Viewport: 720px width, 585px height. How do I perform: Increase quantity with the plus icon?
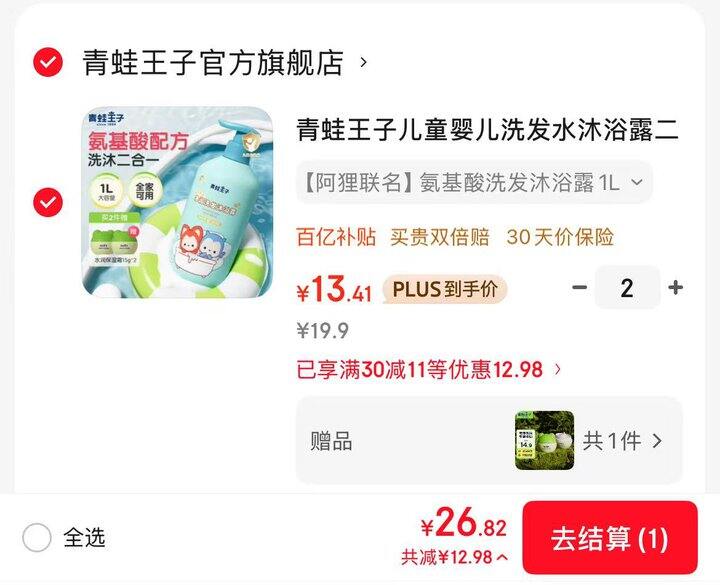coord(675,287)
